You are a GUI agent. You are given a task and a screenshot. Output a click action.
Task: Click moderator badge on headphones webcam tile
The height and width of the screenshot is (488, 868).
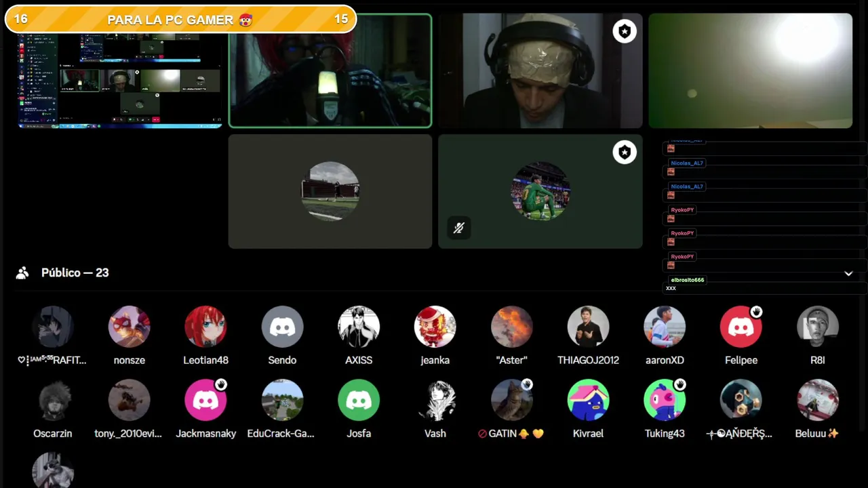625,31
